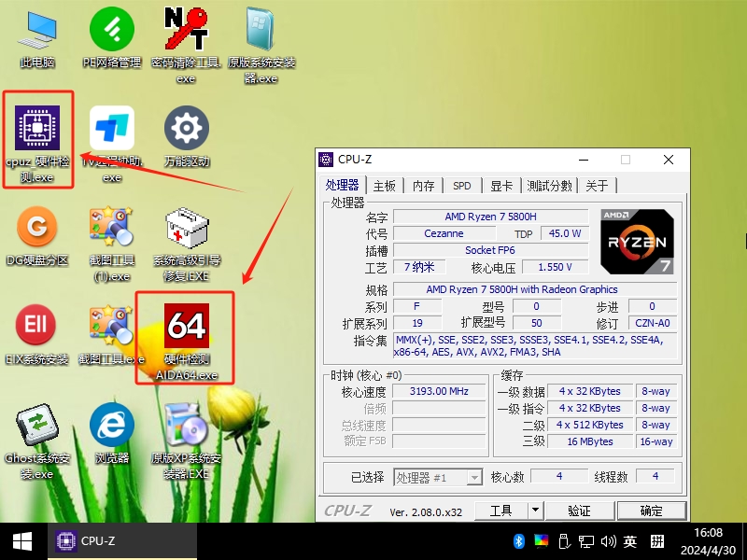This screenshot has height=560, width=747.
Task: Click the 3193.00 MHz core speed value
Action: click(x=439, y=391)
